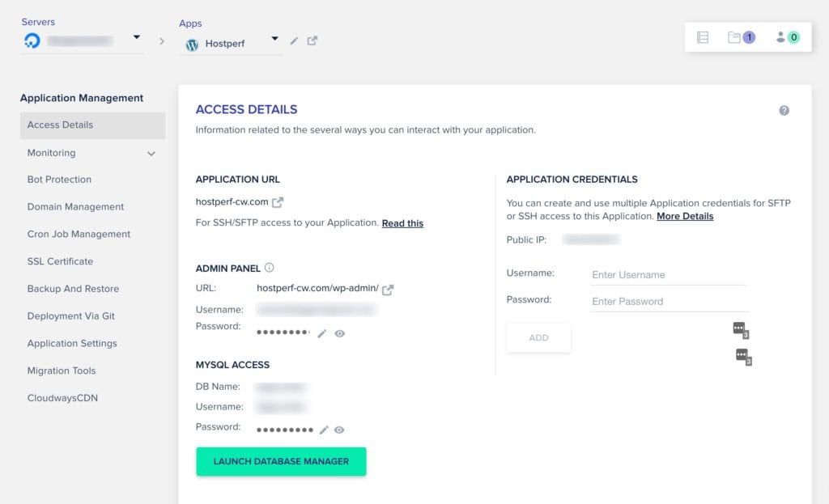The image size is (829, 504).
Task: Open the Hostperf Apps dropdown
Action: (274, 39)
